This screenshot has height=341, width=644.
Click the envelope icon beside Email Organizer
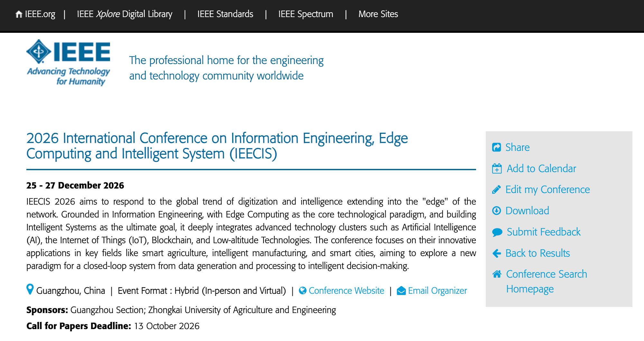401,291
